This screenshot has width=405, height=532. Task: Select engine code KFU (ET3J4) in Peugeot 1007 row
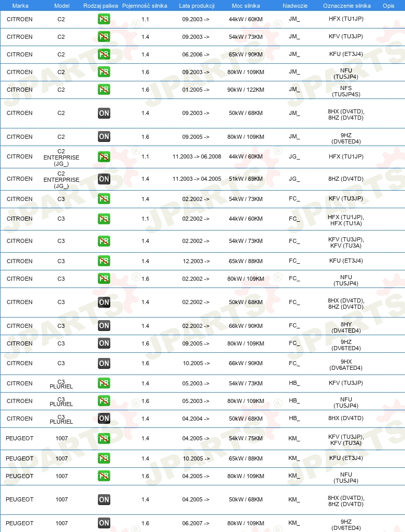click(x=346, y=458)
